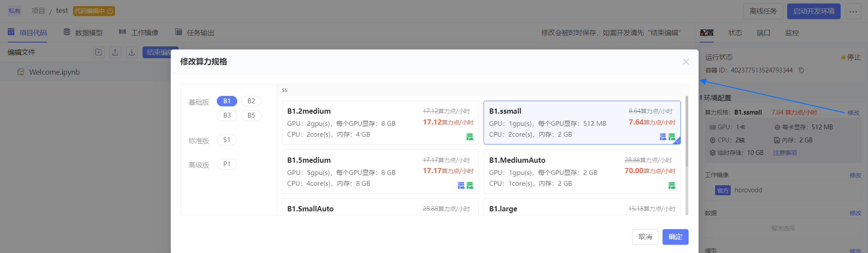Select the B3 spec category
868x253 pixels.
click(x=227, y=115)
